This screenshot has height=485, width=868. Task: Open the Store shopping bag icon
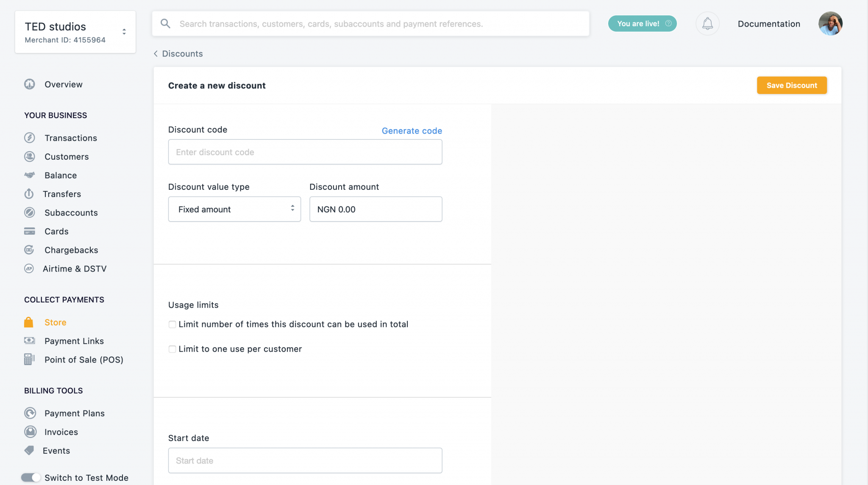click(29, 322)
